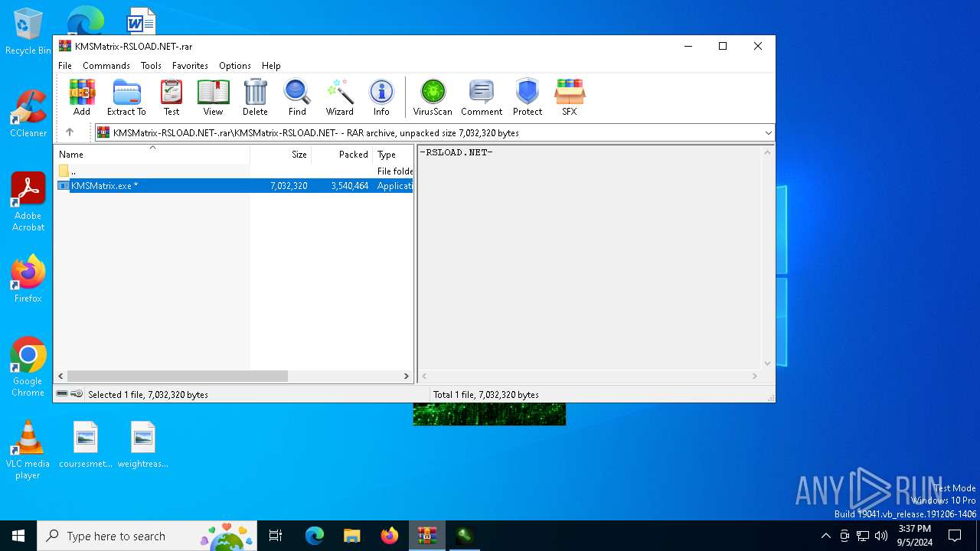Click the WinRAR title bar icon
This screenshot has height=551, width=980.
click(65, 46)
